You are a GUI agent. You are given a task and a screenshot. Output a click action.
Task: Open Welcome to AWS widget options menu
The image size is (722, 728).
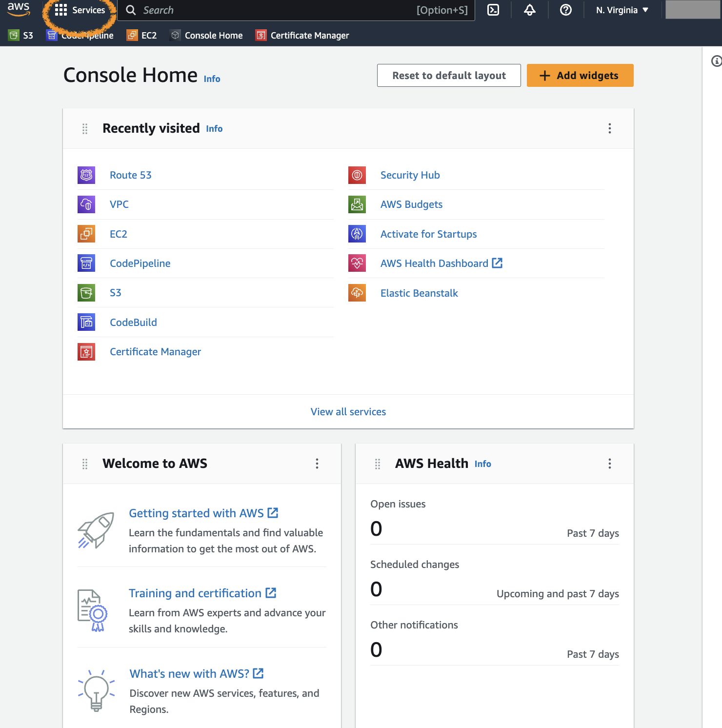[317, 464]
